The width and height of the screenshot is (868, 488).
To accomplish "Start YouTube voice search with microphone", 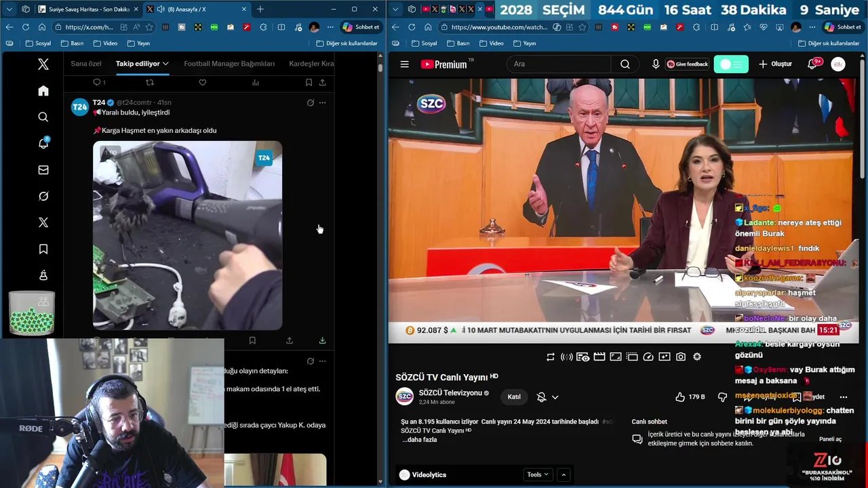I will [655, 64].
